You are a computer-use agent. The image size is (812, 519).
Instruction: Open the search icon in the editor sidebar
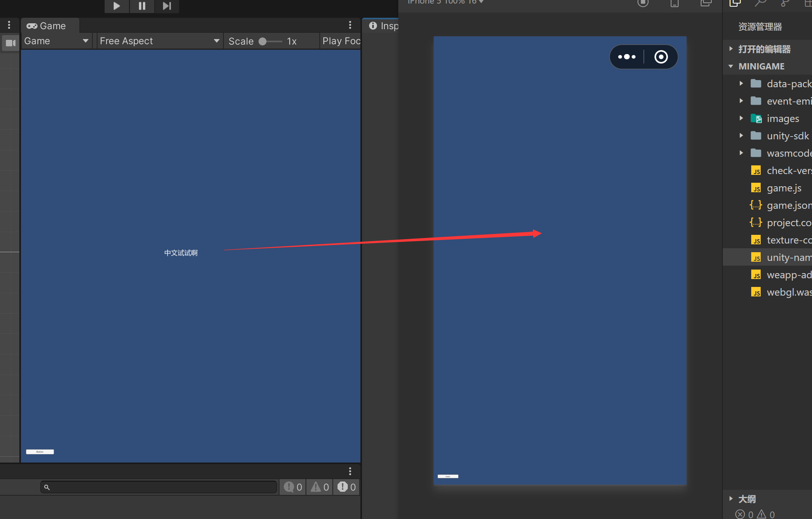[x=760, y=4]
